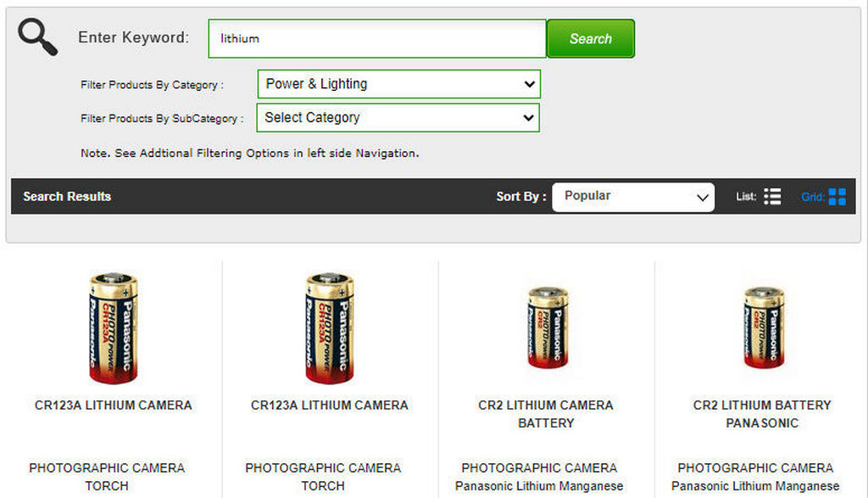Open CR2 LITHIUM CAMERA BATTERY title link
This screenshot has width=868, height=498.
coord(546,414)
